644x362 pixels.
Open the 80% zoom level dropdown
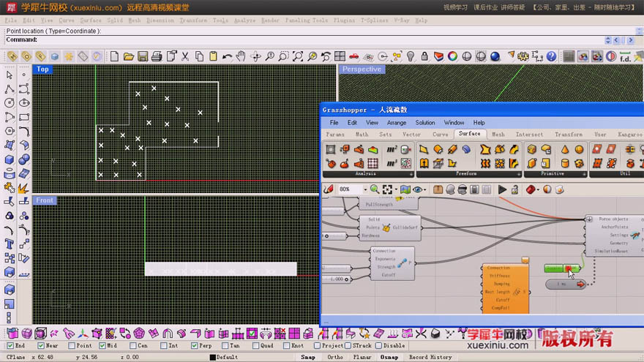[364, 189]
